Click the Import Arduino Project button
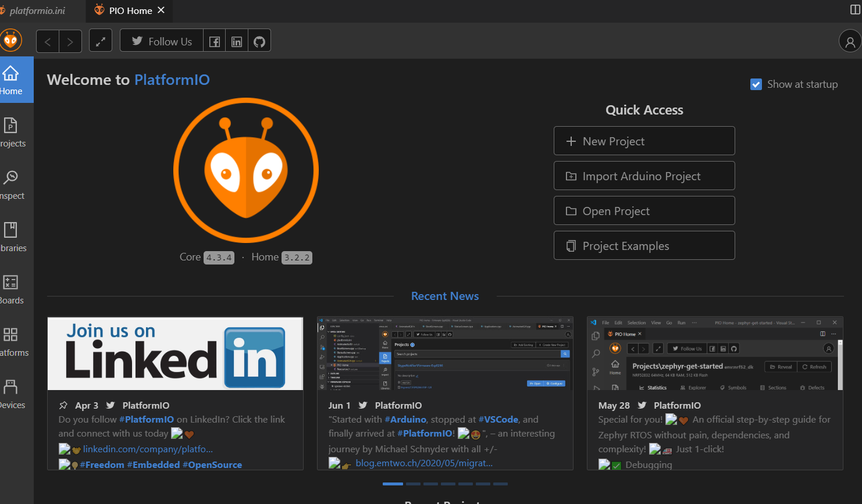 (x=644, y=176)
